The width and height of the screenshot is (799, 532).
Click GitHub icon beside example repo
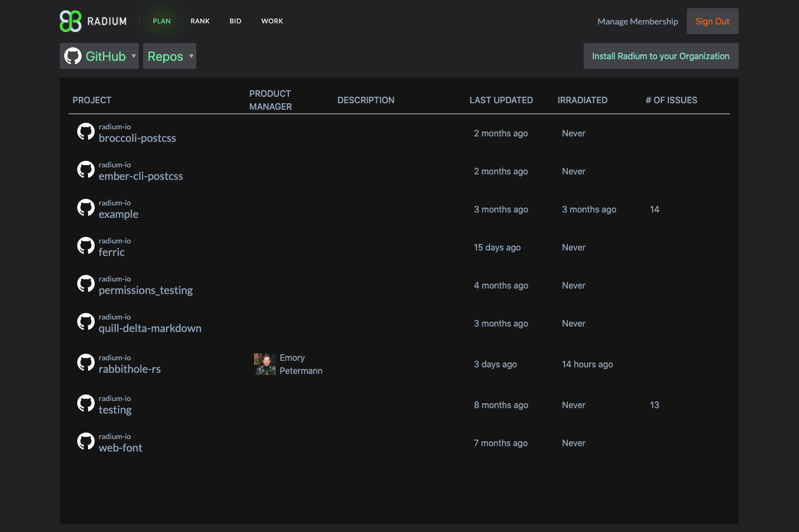click(86, 208)
